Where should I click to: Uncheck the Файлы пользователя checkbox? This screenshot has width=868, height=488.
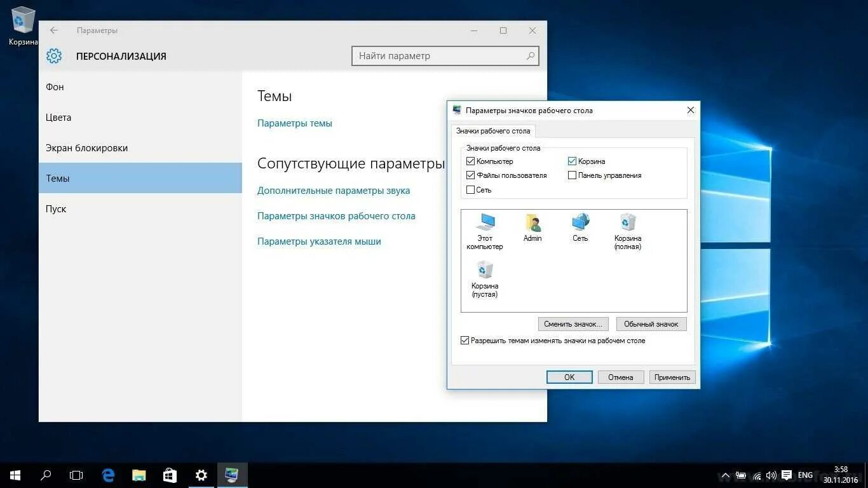[x=470, y=175]
